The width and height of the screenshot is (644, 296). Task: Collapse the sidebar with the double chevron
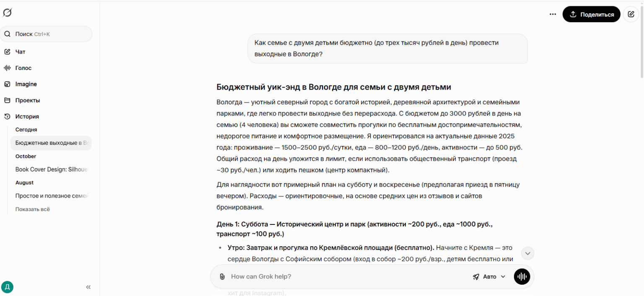point(88,287)
